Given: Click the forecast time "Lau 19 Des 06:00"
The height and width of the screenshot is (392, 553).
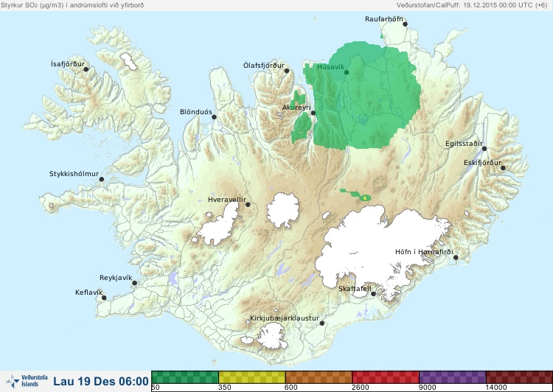Looking at the screenshot, I should pyautogui.click(x=101, y=381).
